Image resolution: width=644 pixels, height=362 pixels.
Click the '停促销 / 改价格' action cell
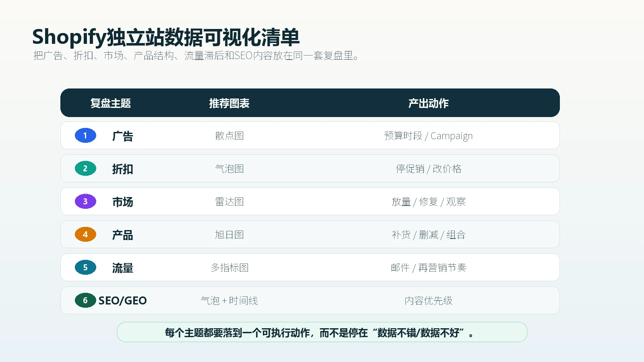pyautogui.click(x=429, y=169)
